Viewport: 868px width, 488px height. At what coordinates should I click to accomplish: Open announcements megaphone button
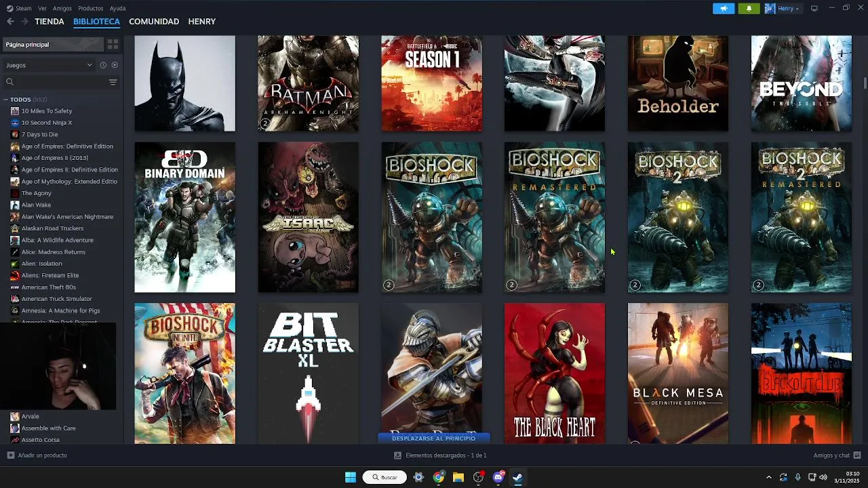[724, 8]
